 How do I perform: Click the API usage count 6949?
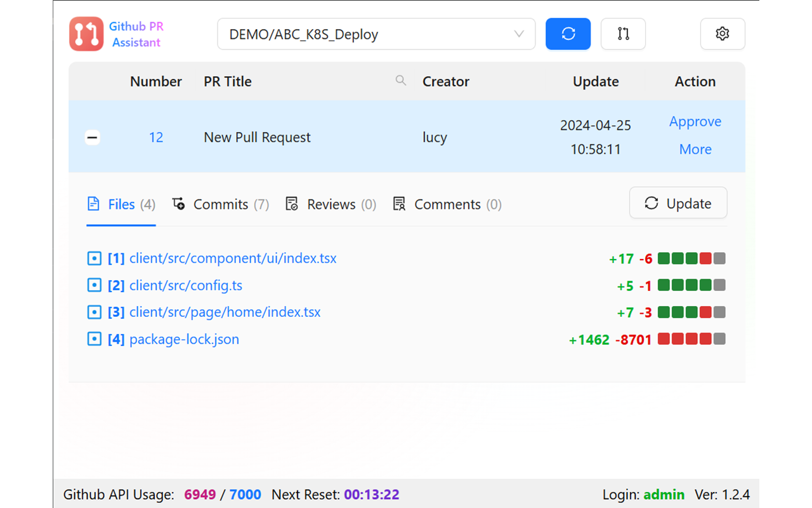click(x=200, y=495)
